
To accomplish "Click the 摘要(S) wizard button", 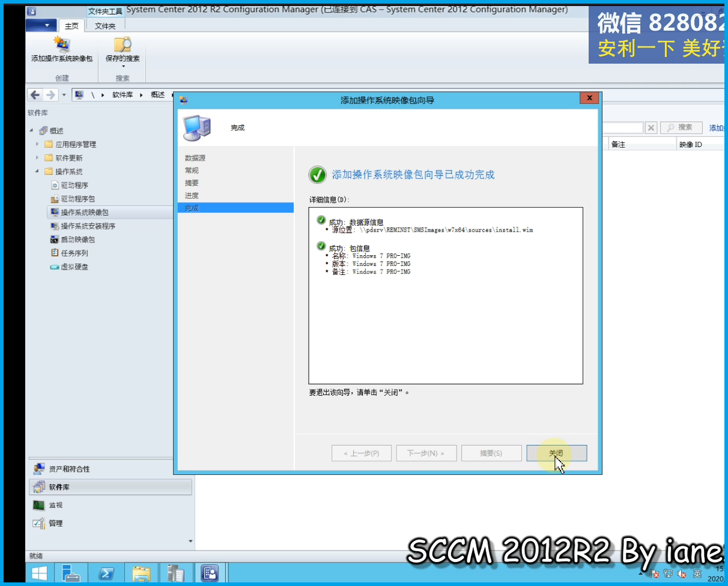I will tap(491, 453).
